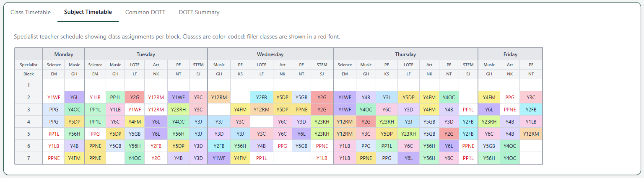This screenshot has height=178, width=644.
Task: Select block number 4 row label
Action: click(x=29, y=122)
